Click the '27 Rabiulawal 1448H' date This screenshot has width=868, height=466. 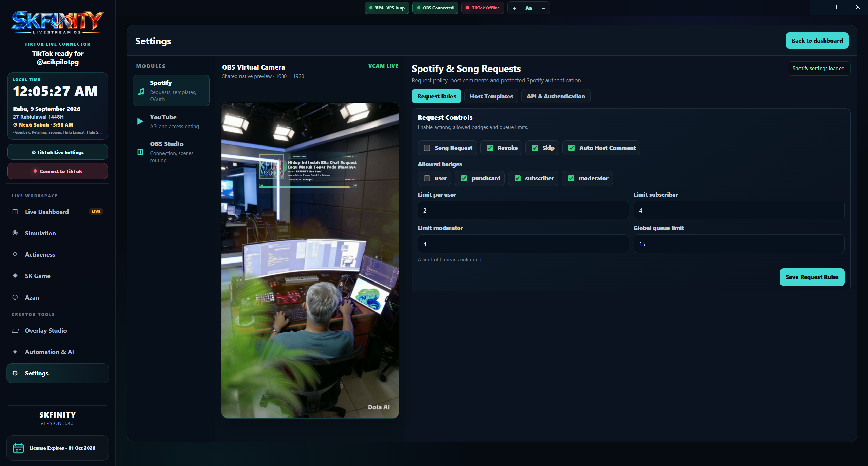click(38, 117)
